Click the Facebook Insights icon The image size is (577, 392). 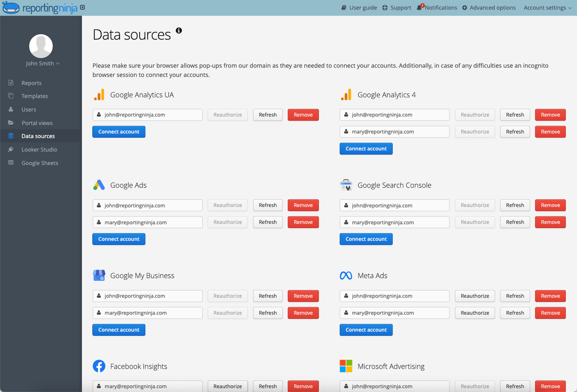pyautogui.click(x=99, y=366)
